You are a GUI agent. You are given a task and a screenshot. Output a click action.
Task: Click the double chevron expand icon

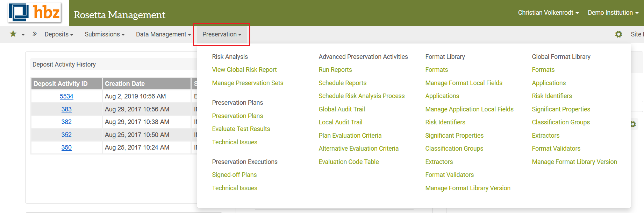tap(35, 34)
